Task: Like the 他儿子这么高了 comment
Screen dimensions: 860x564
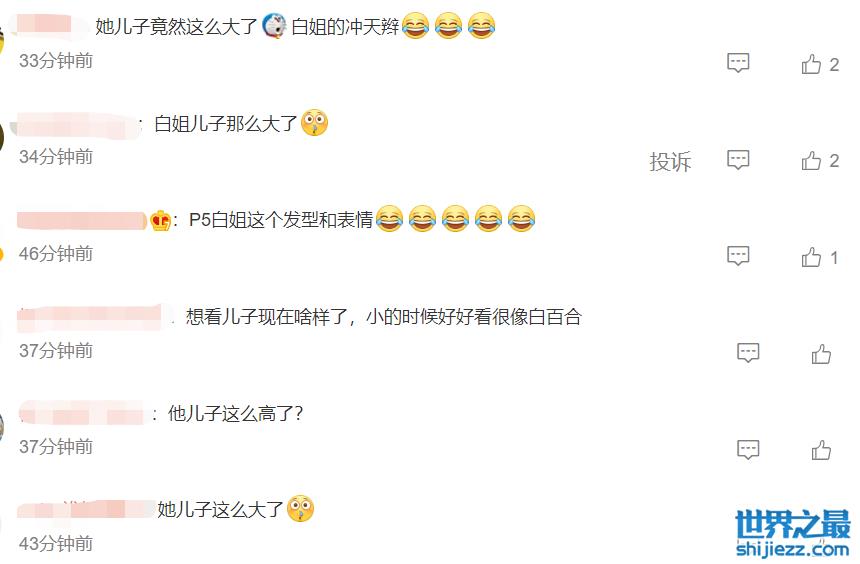Action: click(x=821, y=450)
